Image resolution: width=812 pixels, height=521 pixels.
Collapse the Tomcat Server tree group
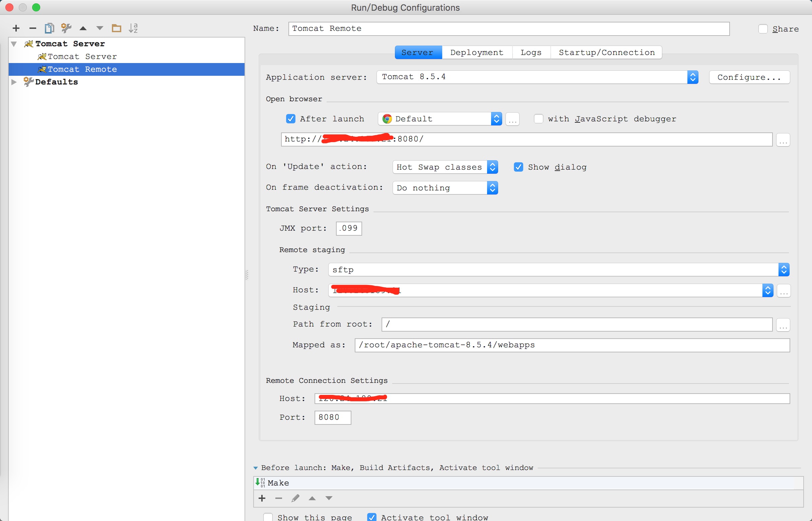pos(14,44)
